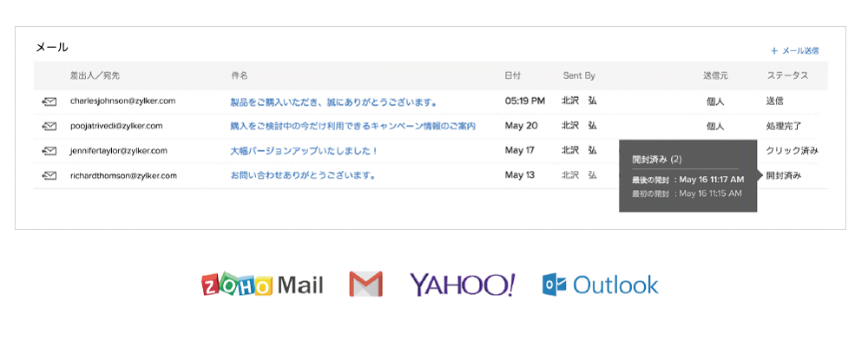Click the tooltip line 最後の開封 May 16 11:17 AM
868x347 pixels.
(x=688, y=180)
